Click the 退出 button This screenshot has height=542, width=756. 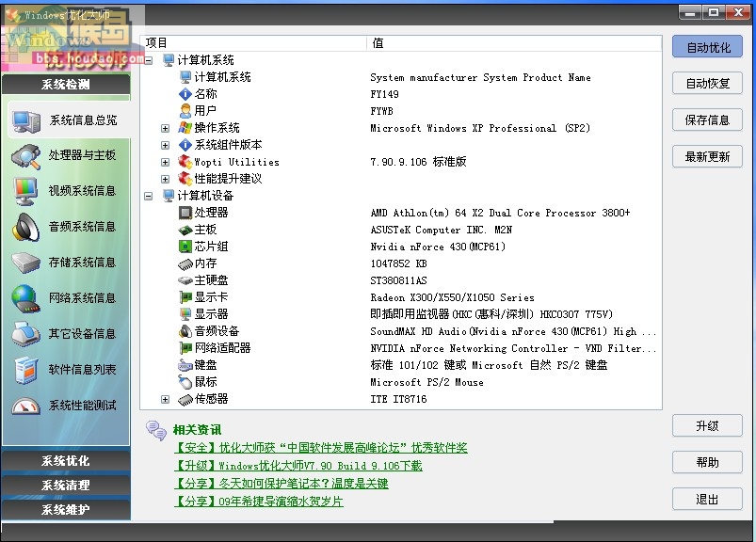point(707,499)
